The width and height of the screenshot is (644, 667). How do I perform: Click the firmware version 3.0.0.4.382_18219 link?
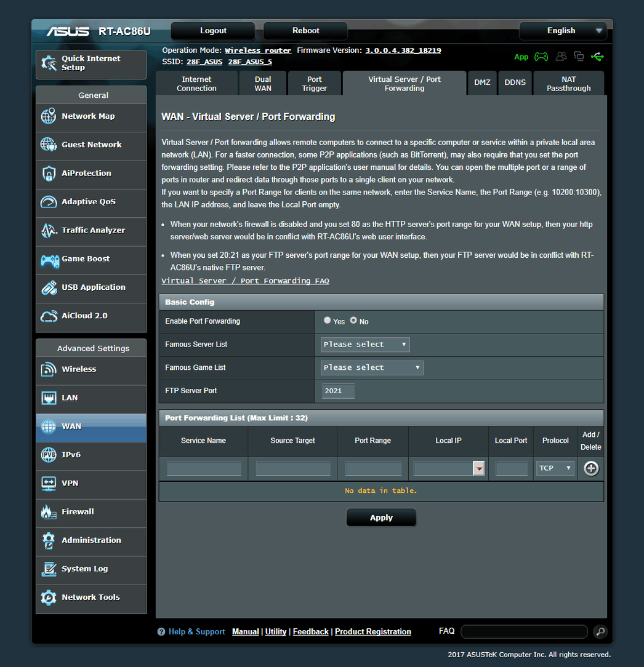click(x=403, y=50)
